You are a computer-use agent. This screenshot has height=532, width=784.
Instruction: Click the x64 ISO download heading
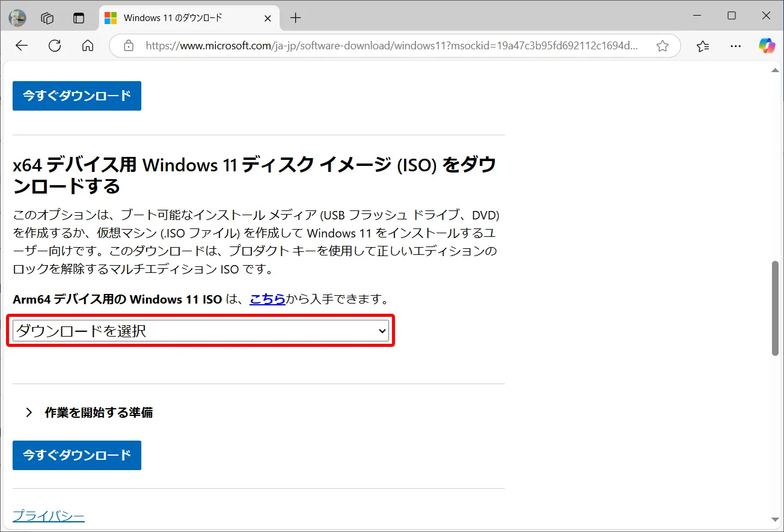coord(254,175)
